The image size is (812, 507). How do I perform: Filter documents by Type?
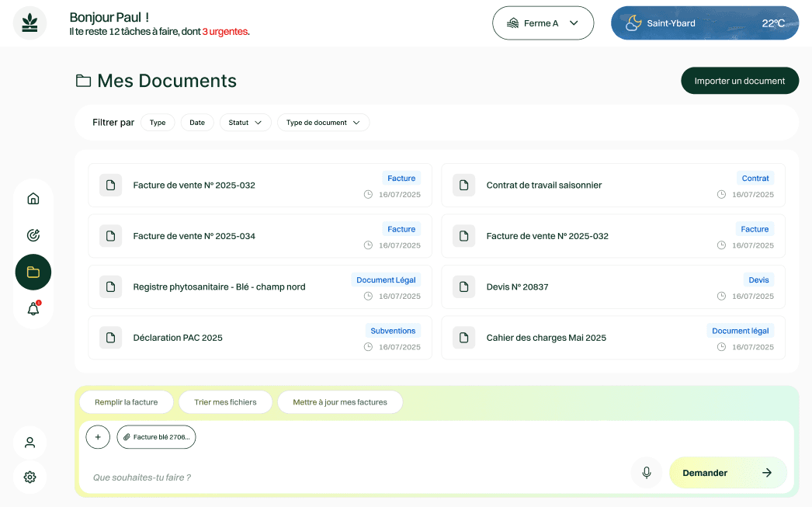158,123
